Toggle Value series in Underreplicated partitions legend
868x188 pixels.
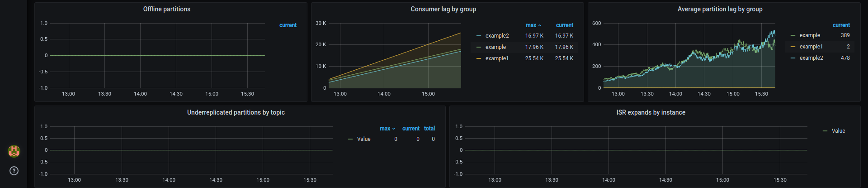pos(363,139)
